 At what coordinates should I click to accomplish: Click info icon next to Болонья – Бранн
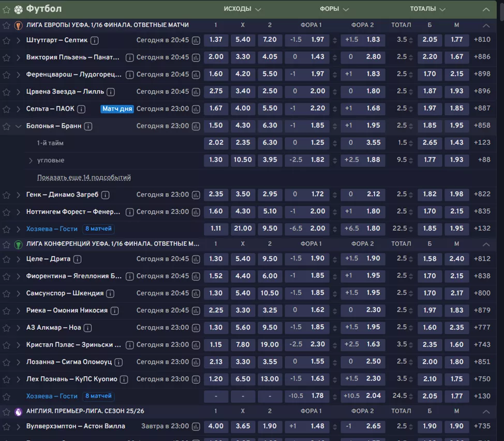tap(88, 126)
